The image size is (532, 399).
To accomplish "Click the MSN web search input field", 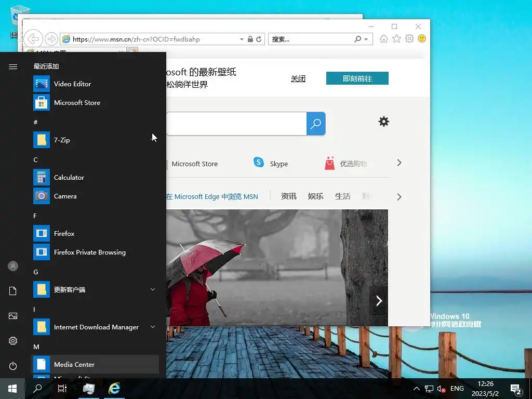I will pyautogui.click(x=236, y=124).
